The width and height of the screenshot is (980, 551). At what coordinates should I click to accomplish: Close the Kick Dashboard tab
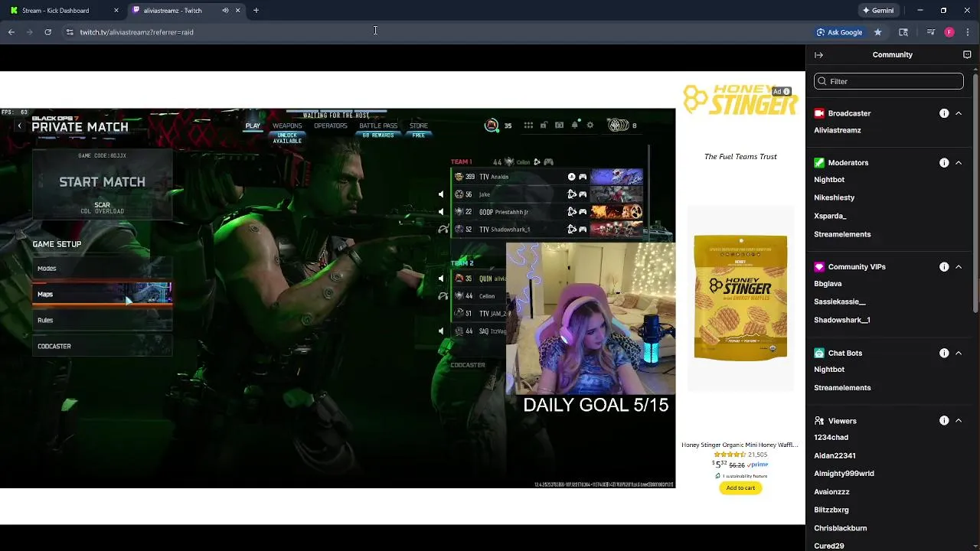coord(116,11)
